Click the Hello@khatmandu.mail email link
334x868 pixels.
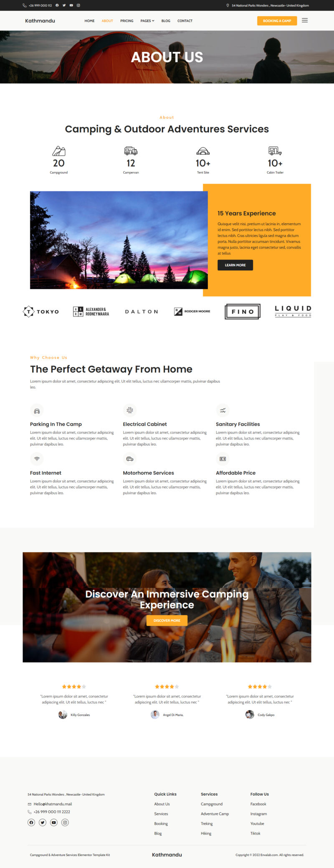[53, 804]
